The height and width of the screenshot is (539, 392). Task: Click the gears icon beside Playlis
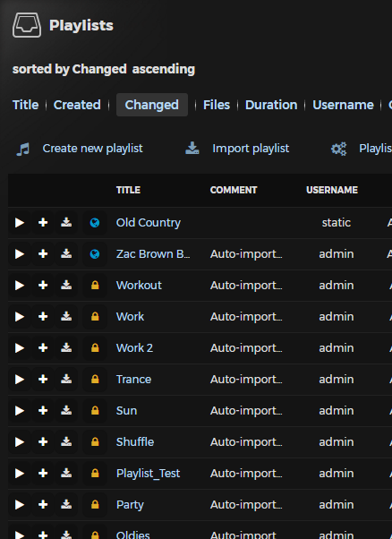(x=338, y=149)
